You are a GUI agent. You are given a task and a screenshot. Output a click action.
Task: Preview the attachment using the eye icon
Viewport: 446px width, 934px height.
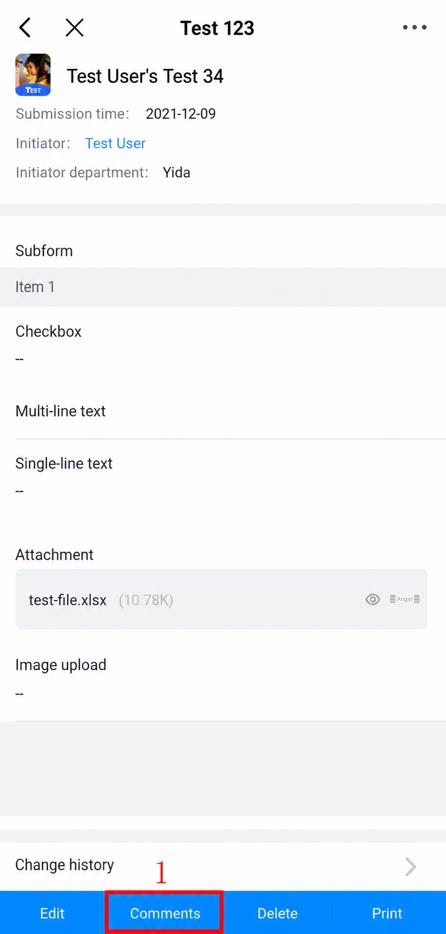[x=373, y=599]
